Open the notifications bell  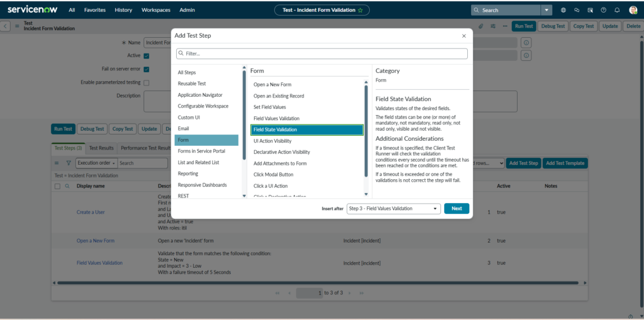click(617, 10)
